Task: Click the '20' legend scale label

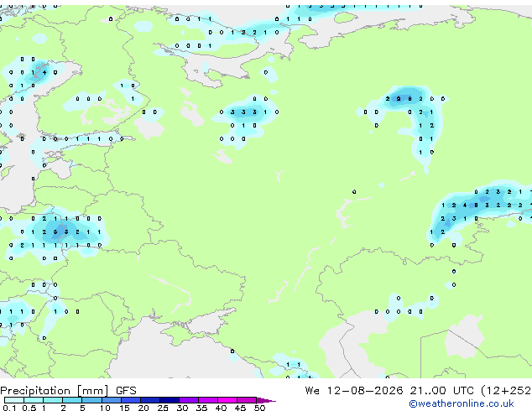Action: pyautogui.click(x=143, y=408)
